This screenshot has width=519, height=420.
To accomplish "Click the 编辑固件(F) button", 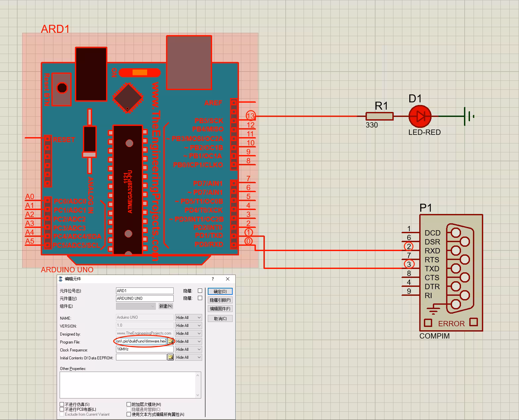I will coord(220,309).
